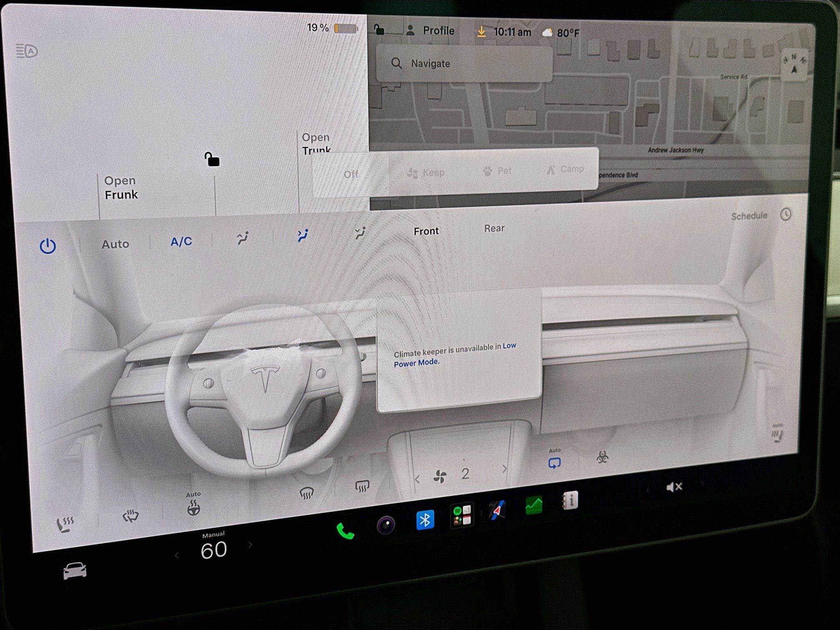Viewport: 840px width, 630px height.
Task: Raise volume with chevron right of speaker
Action: coord(702,483)
